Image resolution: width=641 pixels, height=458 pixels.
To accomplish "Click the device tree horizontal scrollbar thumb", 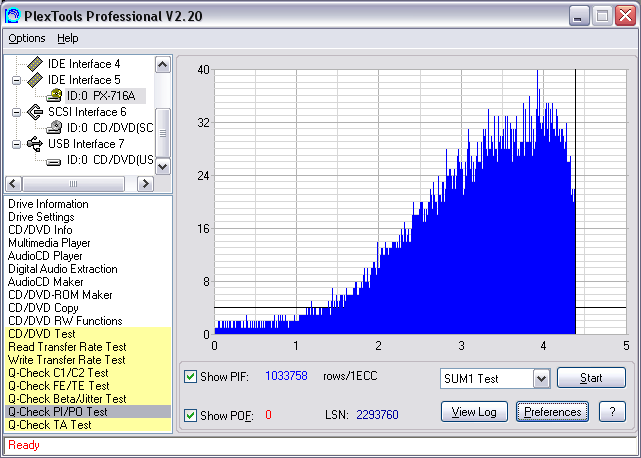I will pos(74,184).
